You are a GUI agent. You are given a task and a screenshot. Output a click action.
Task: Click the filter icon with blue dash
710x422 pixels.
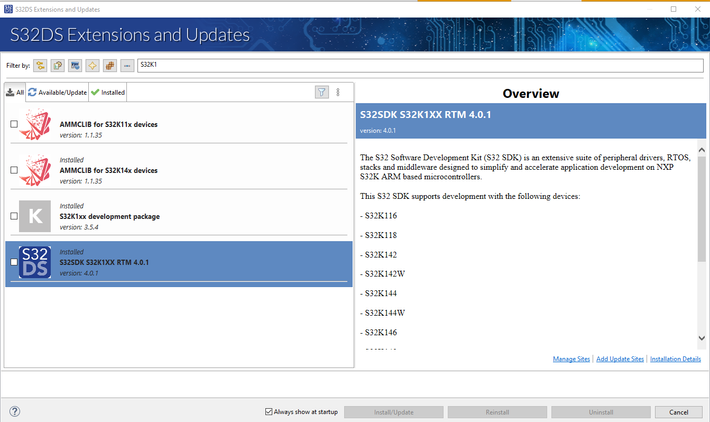pos(127,66)
